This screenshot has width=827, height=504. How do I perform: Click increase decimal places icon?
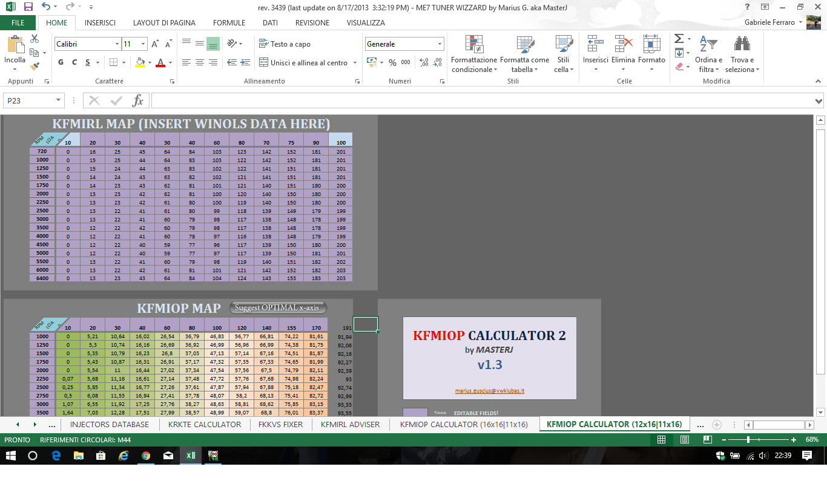pyautogui.click(x=424, y=62)
